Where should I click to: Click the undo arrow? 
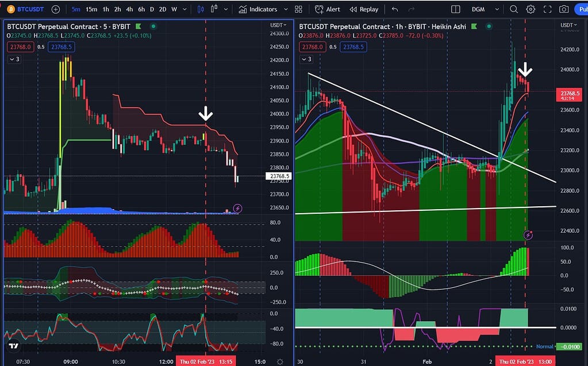[395, 9]
